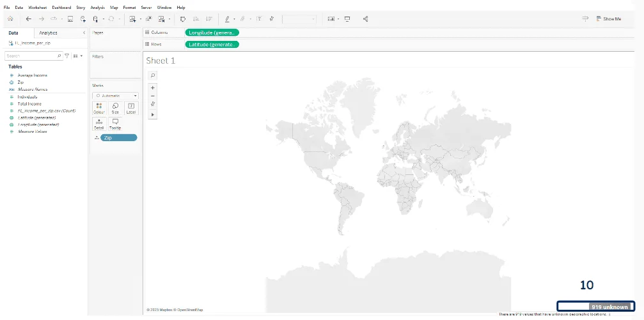
Task: Open the Size marks card
Action: [x=115, y=108]
